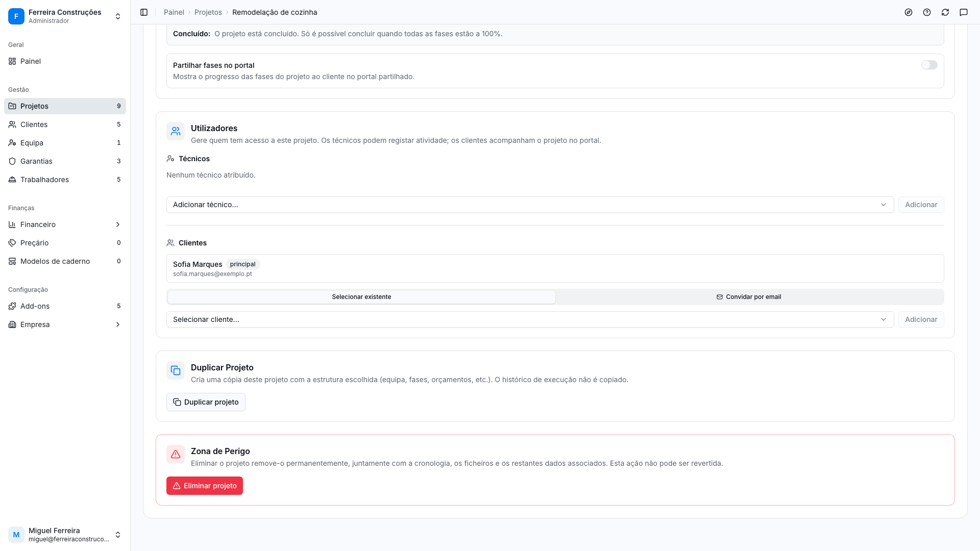The width and height of the screenshot is (980, 551).
Task: Select the Sofia Marques client row
Action: point(555,268)
